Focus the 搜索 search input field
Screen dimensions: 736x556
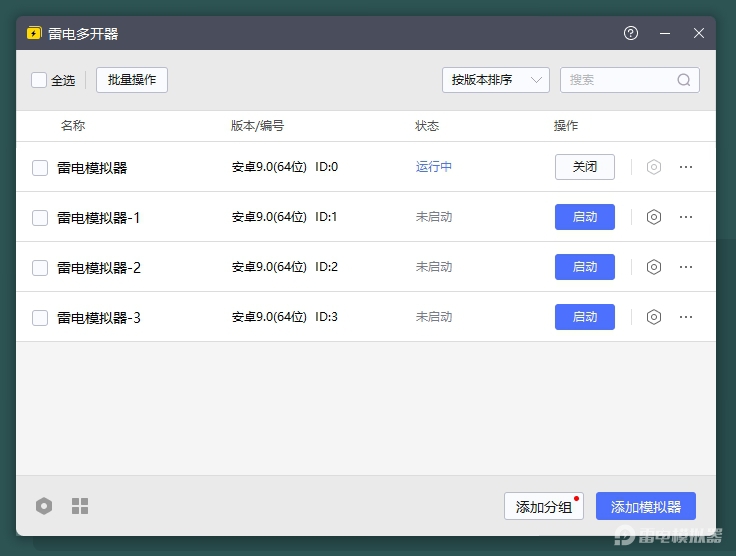tap(618, 80)
